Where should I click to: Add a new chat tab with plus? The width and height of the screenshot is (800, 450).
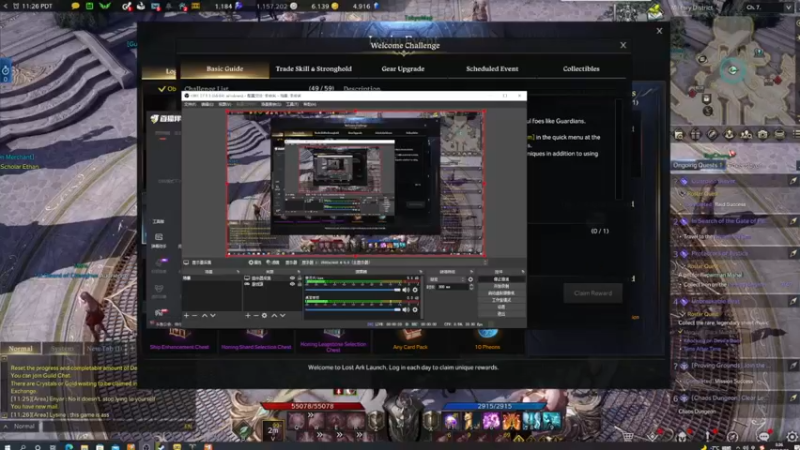click(132, 349)
